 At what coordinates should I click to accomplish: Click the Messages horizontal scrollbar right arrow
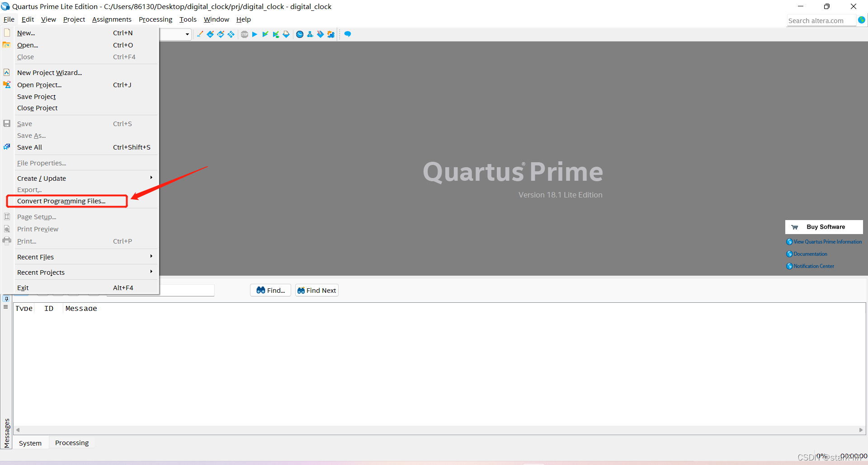861,430
